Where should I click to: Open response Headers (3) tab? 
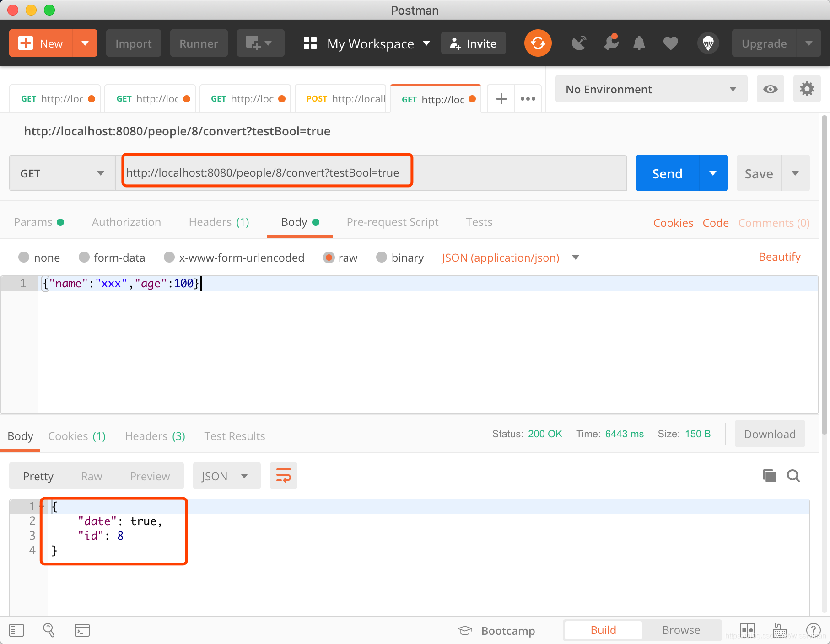155,436
